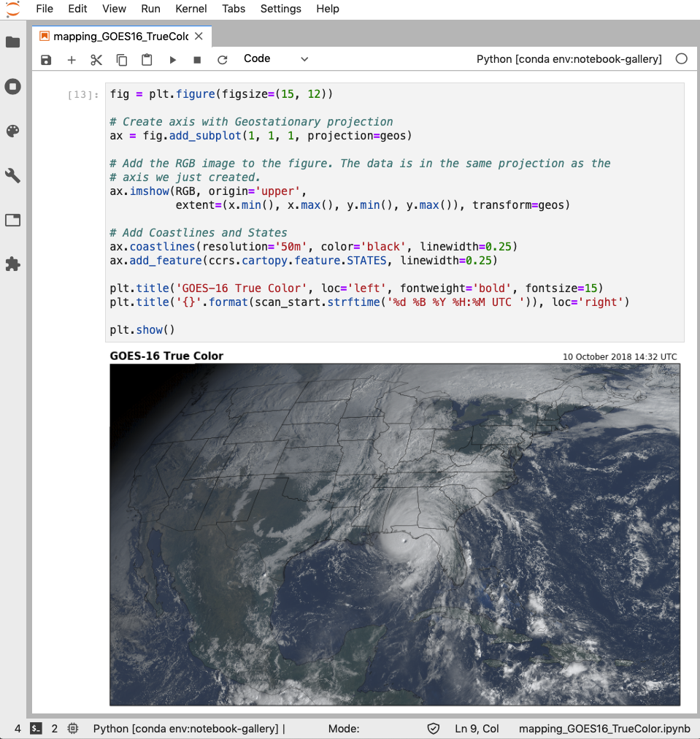The height and width of the screenshot is (739, 700).
Task: Open the tabs list sidebar icon
Action: pos(12,220)
